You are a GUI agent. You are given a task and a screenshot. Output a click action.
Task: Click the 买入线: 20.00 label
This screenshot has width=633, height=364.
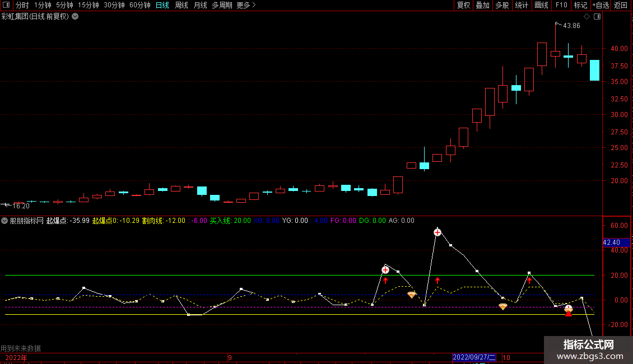(x=230, y=221)
